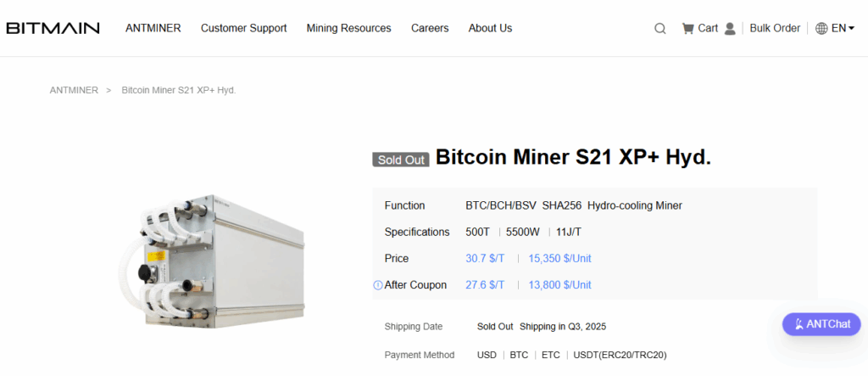This screenshot has height=376, width=868.
Task: Click the shopping cart icon
Action: [687, 29]
